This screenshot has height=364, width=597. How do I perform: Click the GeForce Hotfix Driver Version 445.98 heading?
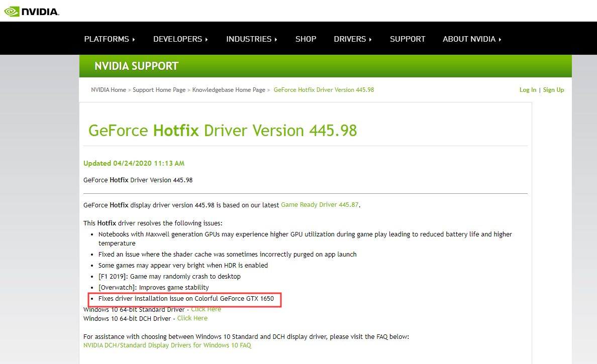pyautogui.click(x=223, y=131)
